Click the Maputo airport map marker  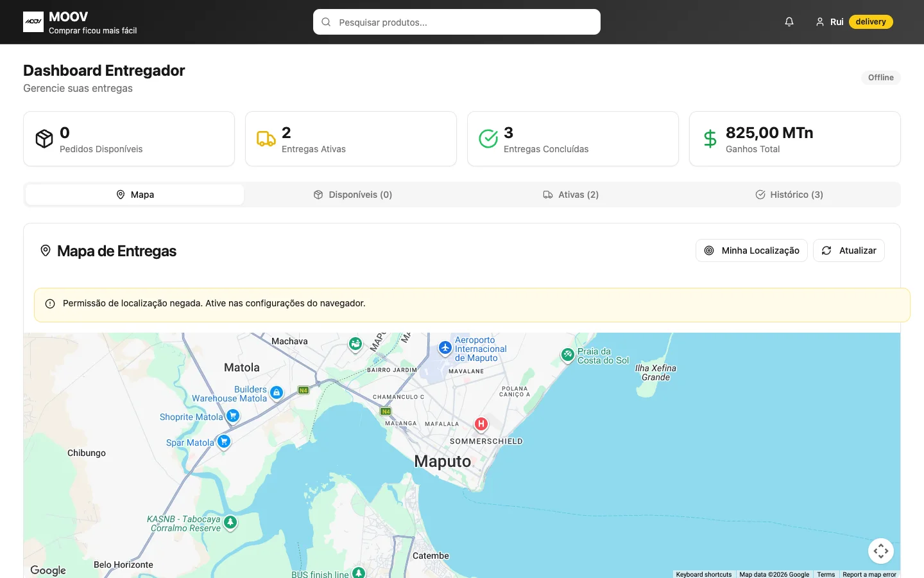(x=445, y=347)
